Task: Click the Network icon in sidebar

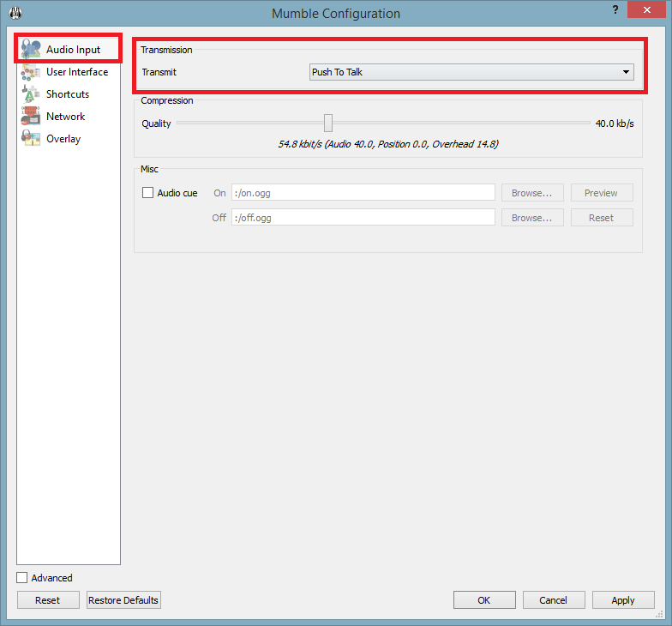Action: click(31, 117)
